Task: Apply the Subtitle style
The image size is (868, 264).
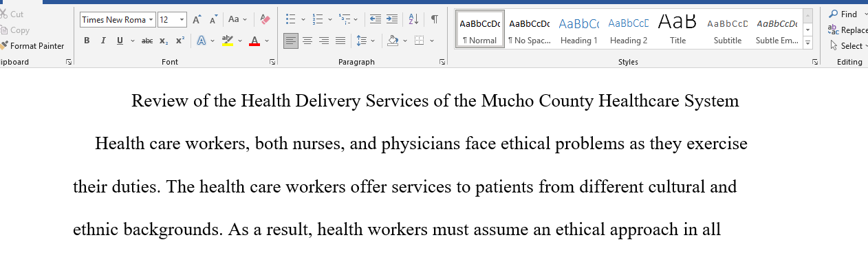Action: click(x=728, y=29)
